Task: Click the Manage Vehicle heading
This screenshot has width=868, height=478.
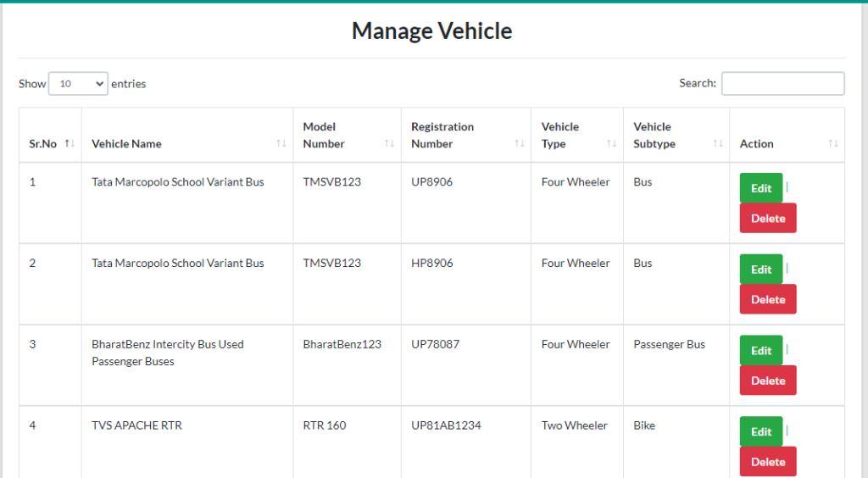Action: click(x=431, y=31)
